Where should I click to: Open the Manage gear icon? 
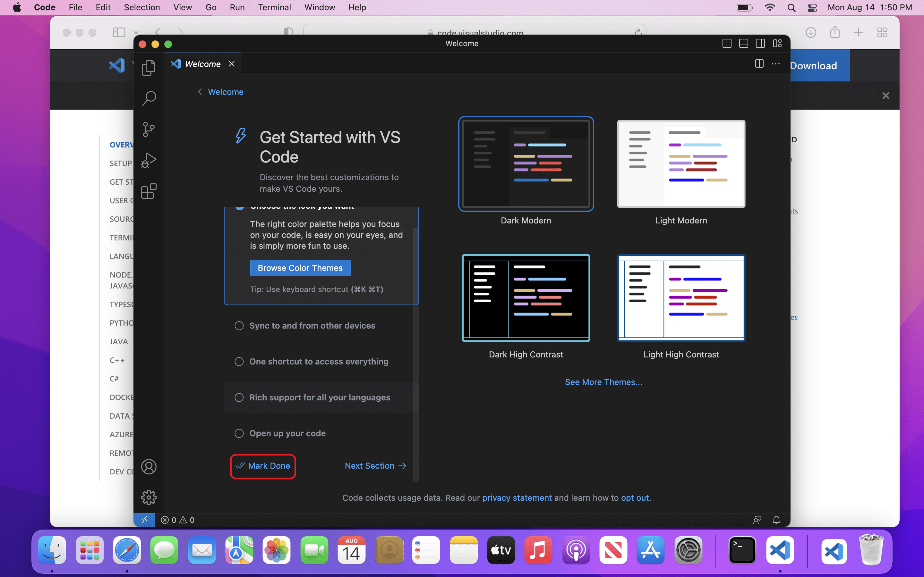point(149,497)
